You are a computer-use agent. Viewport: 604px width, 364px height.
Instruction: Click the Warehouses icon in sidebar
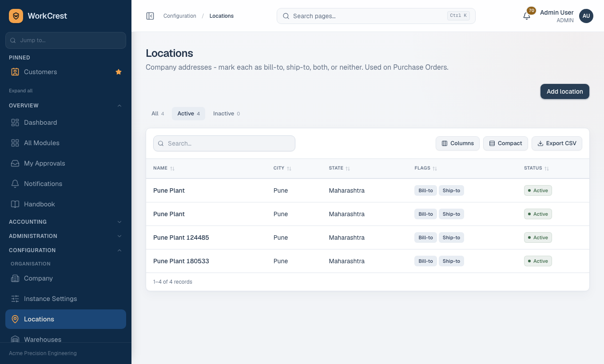(15, 340)
